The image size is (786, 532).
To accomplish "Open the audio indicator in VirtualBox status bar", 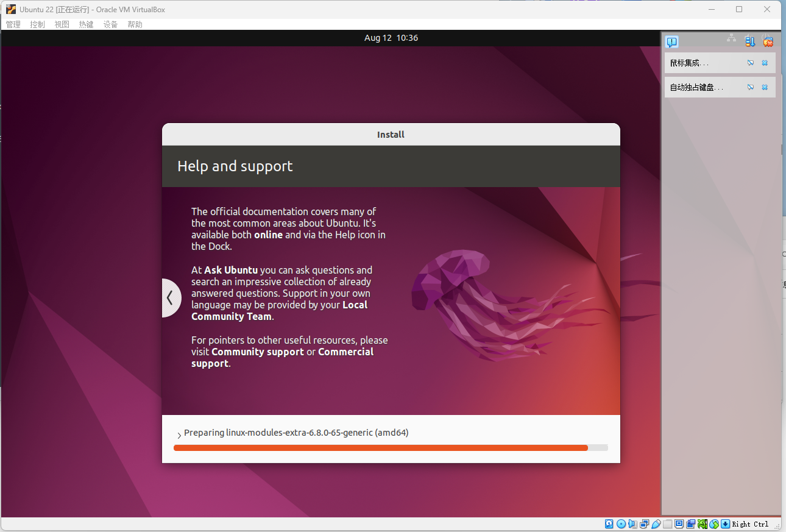I will (632, 524).
